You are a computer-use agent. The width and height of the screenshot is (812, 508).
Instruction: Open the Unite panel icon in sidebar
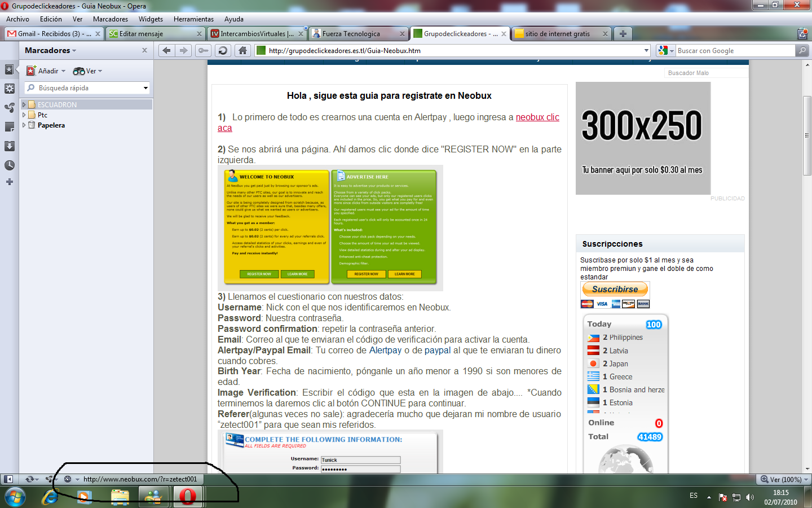click(x=9, y=108)
